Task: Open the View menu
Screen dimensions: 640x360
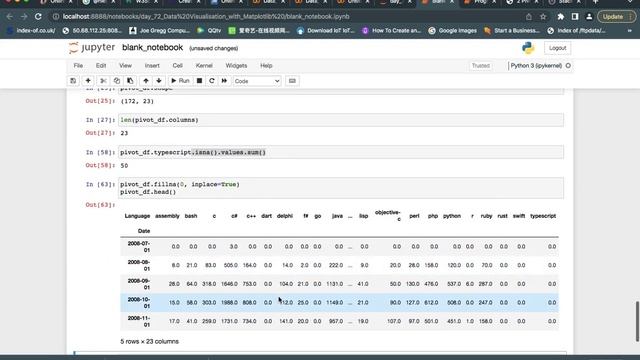Action: [x=125, y=66]
